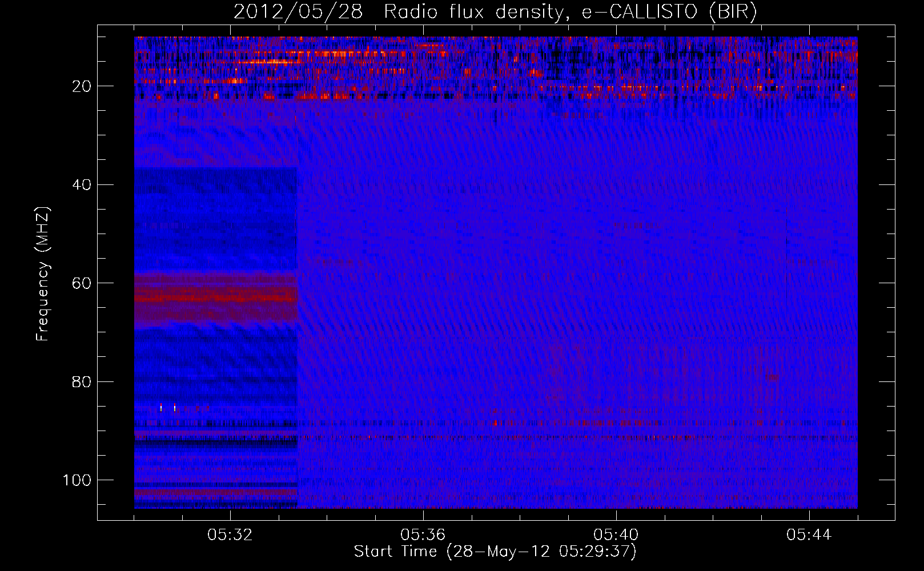Select the 05:44 time tick label
924x571 pixels.
pos(809,535)
